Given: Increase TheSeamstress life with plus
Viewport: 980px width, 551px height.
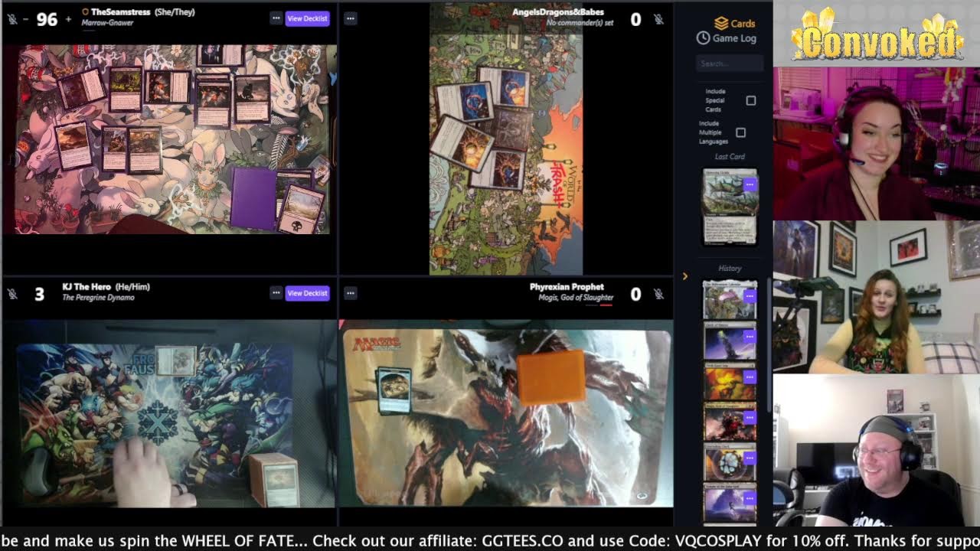Looking at the screenshot, I should [67, 19].
